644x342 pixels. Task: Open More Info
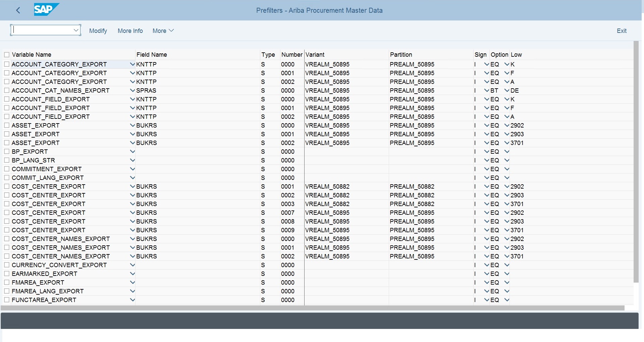click(130, 31)
